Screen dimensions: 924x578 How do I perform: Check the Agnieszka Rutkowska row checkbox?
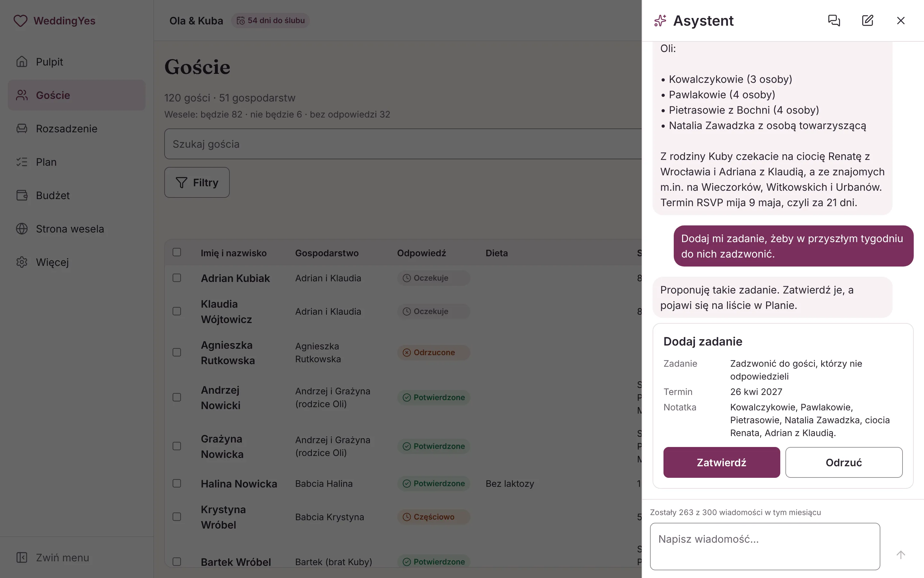pyautogui.click(x=177, y=353)
